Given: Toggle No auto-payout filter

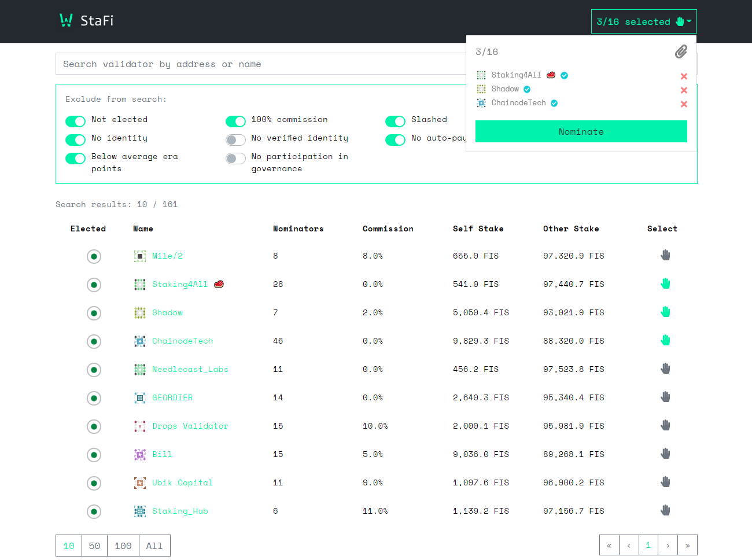Looking at the screenshot, I should click(395, 139).
